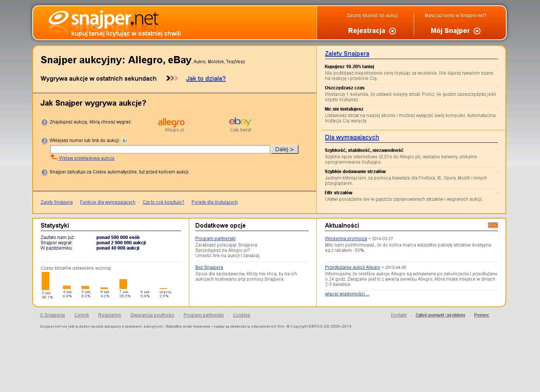
Task: Click the Dalej > button
Action: (x=285, y=149)
